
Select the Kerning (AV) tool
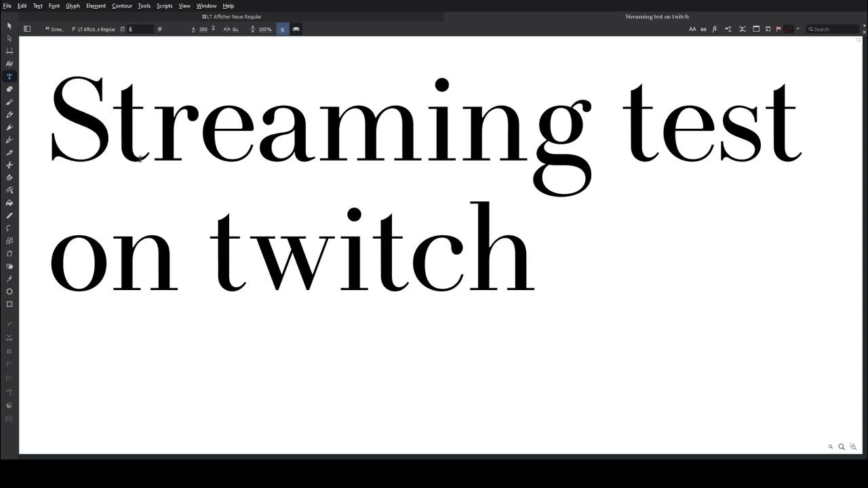pyautogui.click(x=9, y=64)
